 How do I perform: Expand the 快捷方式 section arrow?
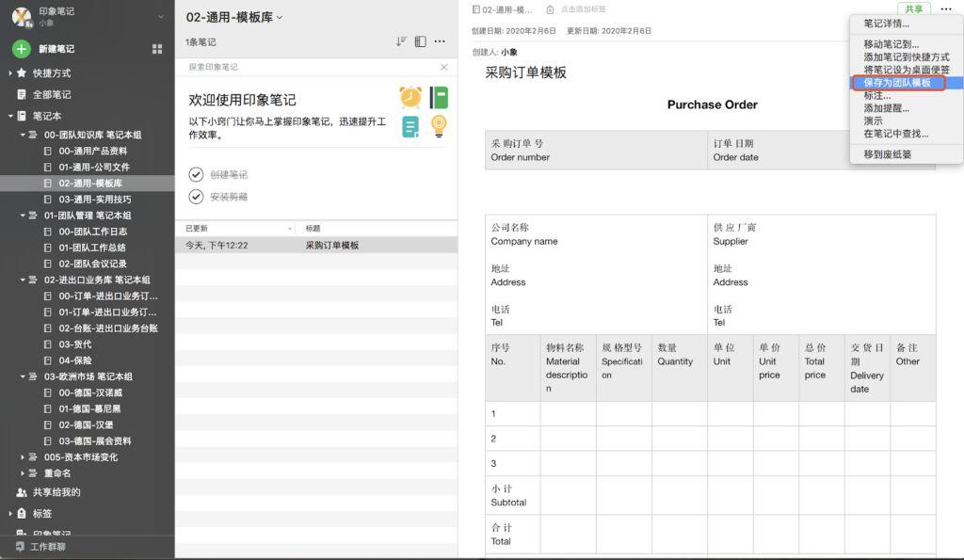(10, 72)
